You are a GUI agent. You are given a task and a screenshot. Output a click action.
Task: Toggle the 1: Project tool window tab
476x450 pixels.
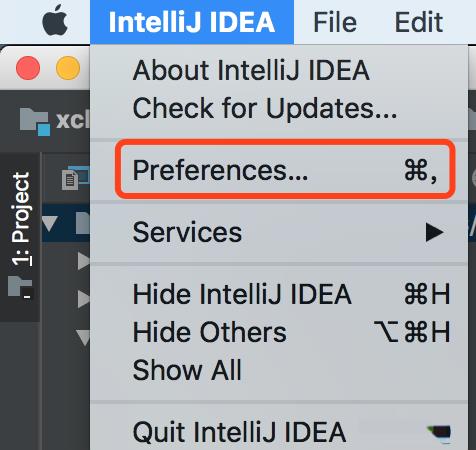21,219
